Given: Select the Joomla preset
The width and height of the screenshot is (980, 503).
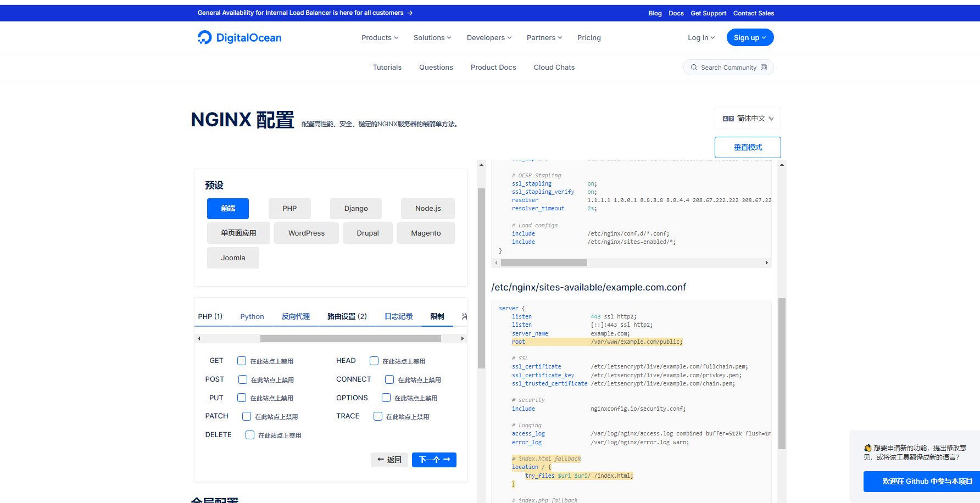Looking at the screenshot, I should pos(233,258).
